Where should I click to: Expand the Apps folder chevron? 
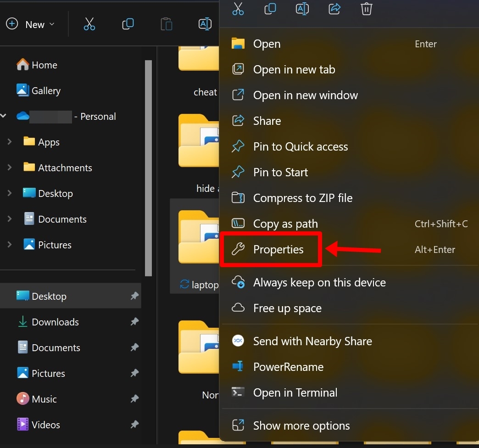coord(10,142)
